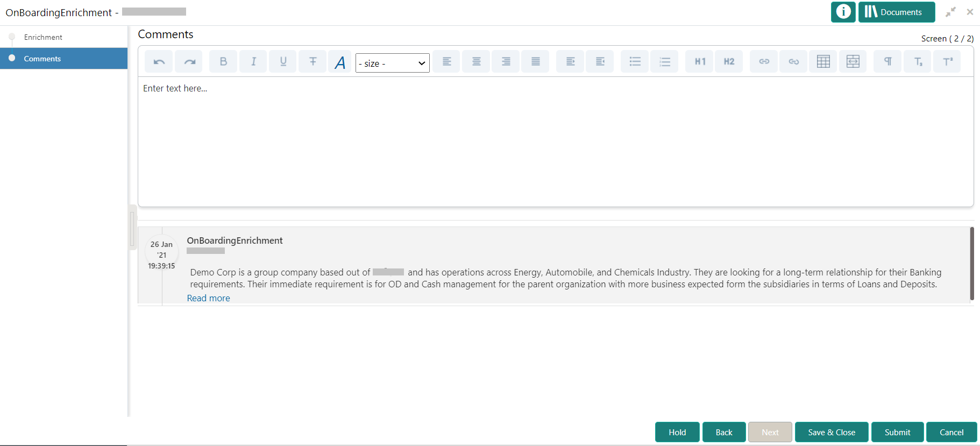Open the Documents panel
980x446 pixels.
tap(897, 12)
